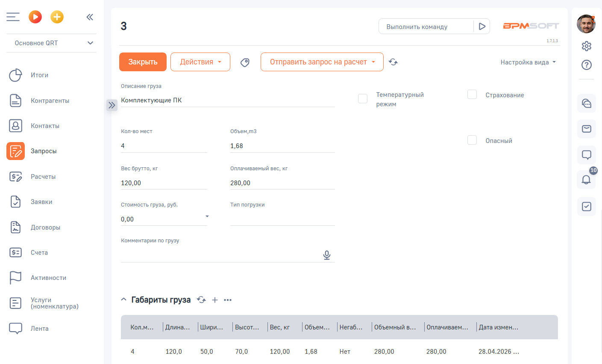This screenshot has height=364, width=602.
Task: Click the orange play process icon
Action: point(35,17)
